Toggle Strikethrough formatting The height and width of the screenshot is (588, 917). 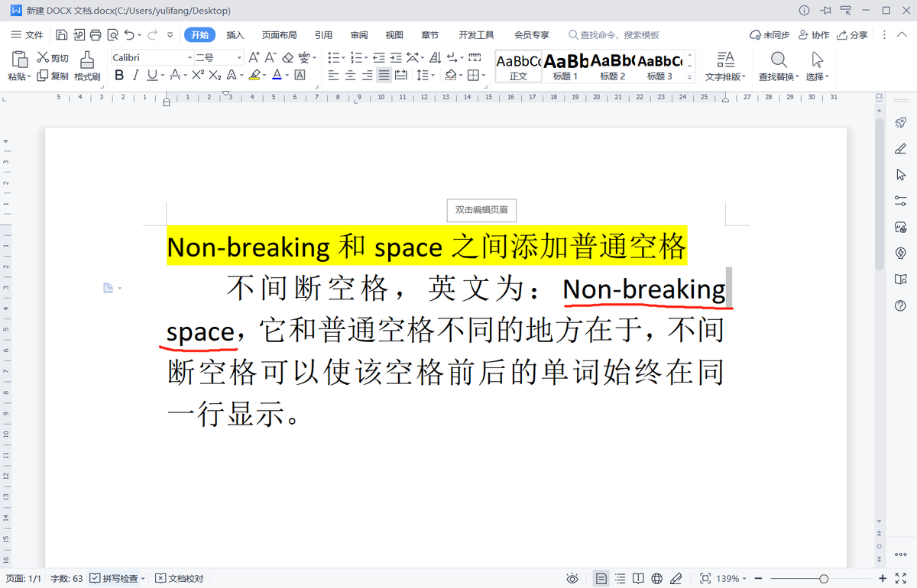pos(174,75)
